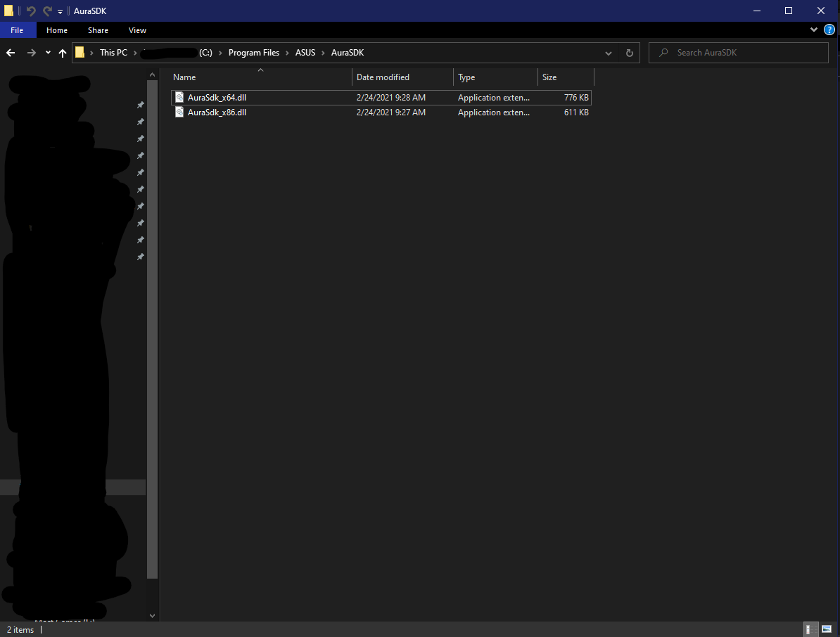Click AuraSDK in the address breadcrumb
This screenshot has width=840, height=637.
tap(347, 53)
